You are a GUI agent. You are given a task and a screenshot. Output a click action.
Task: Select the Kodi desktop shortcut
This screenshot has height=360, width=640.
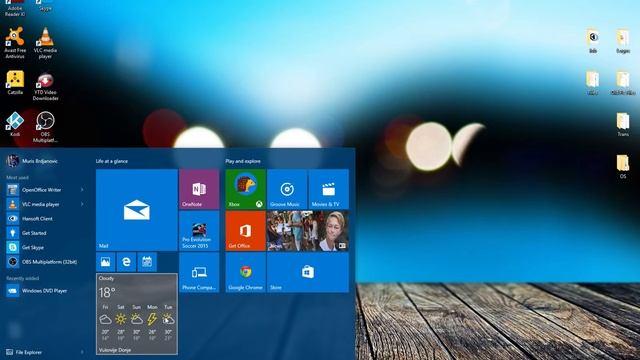click(15, 124)
